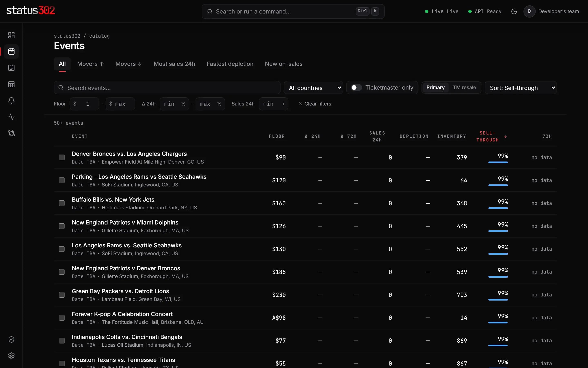Screen dimensions: 588x368
Task: Switch to the Movers up tab
Action: tap(90, 64)
